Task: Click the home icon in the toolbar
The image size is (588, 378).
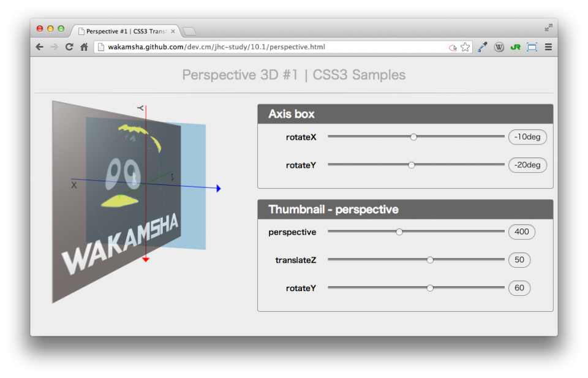Action: pos(83,46)
